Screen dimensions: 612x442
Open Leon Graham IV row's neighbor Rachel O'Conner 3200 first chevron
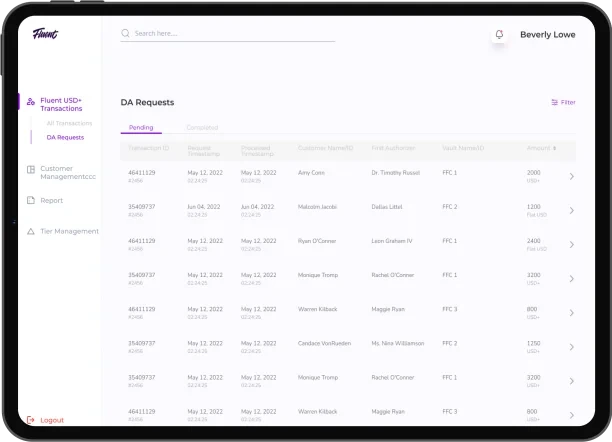coord(571,279)
